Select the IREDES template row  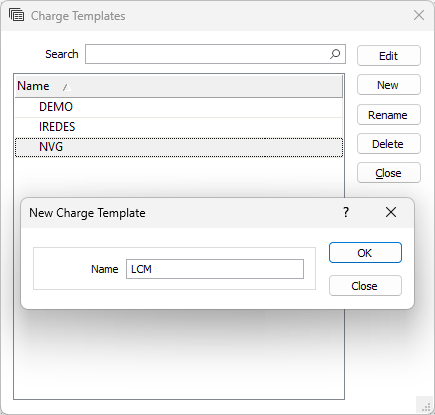pyautogui.click(x=179, y=127)
